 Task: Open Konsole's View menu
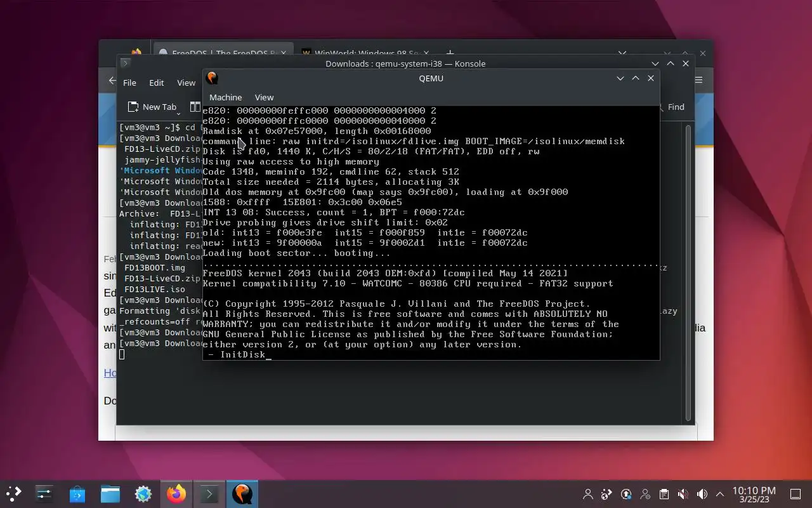click(x=186, y=83)
